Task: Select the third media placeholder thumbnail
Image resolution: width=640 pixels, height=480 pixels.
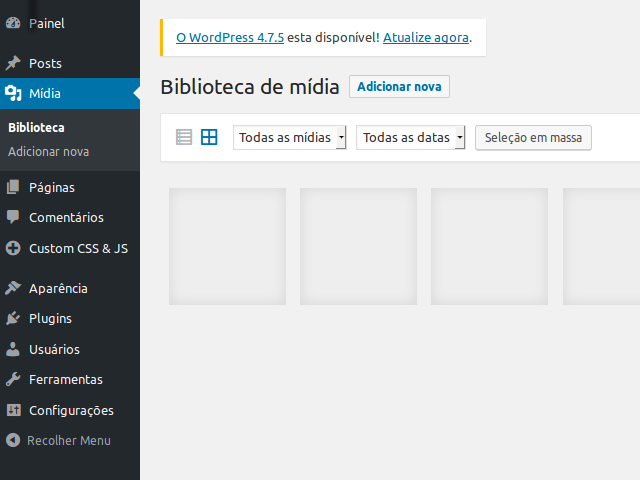Action: (x=489, y=247)
